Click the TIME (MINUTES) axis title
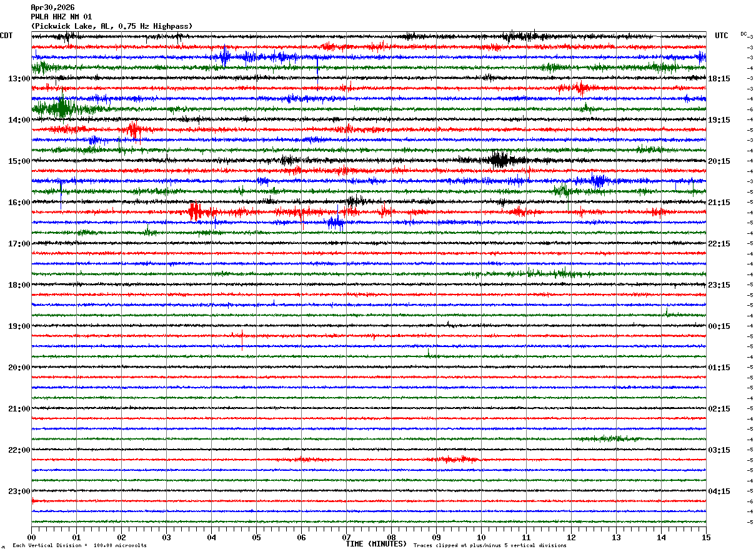The image size is (756, 554). click(x=376, y=544)
